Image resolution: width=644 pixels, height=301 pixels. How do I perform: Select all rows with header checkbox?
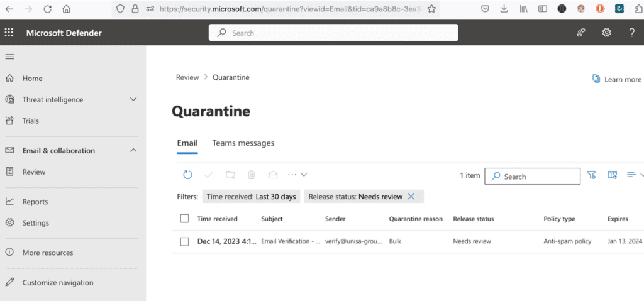(x=184, y=219)
